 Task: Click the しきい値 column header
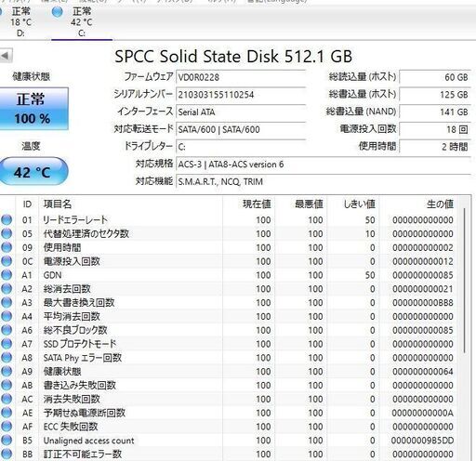(353, 204)
